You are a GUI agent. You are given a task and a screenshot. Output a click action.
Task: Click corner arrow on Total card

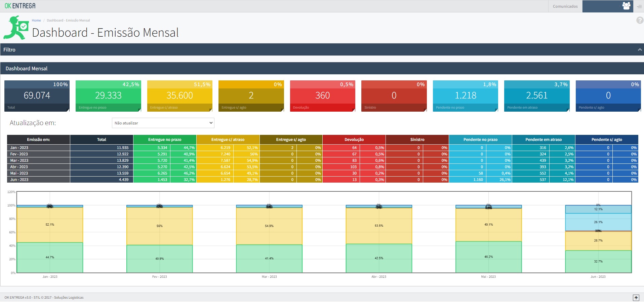pos(68,110)
